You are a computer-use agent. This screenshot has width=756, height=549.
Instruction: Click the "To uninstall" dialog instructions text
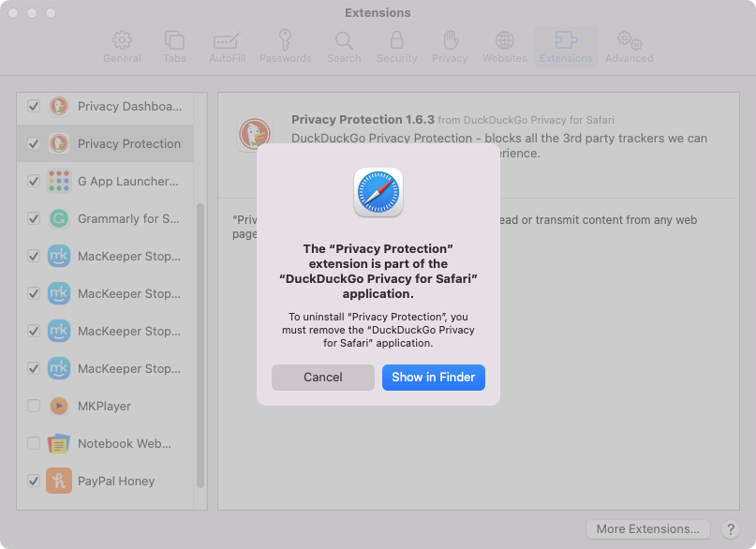click(378, 330)
